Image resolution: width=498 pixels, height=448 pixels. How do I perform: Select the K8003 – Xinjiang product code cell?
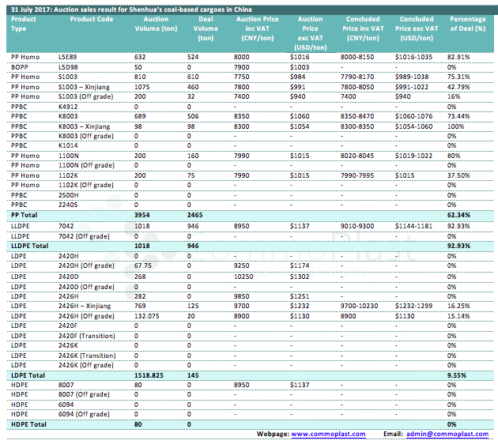pyautogui.click(x=86, y=127)
